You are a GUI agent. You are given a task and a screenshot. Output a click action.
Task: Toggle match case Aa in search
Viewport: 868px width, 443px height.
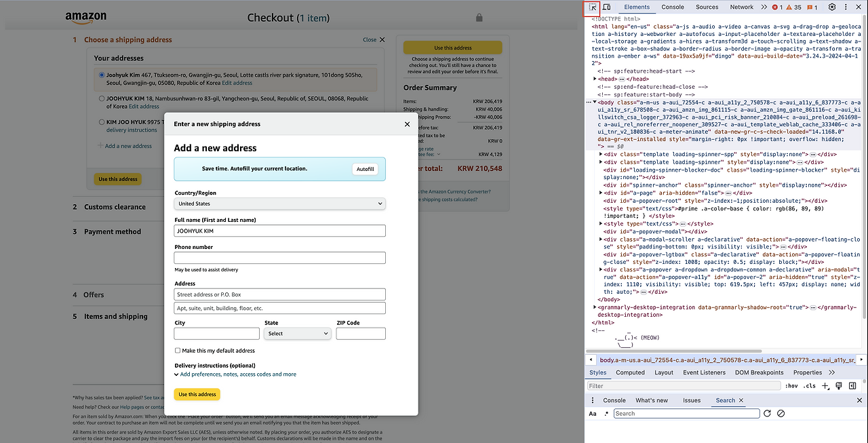pyautogui.click(x=593, y=414)
